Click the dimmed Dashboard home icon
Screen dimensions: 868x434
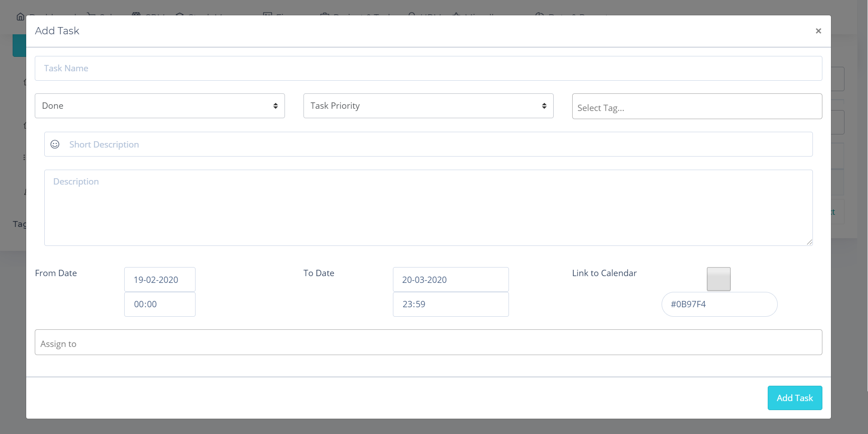(x=20, y=17)
